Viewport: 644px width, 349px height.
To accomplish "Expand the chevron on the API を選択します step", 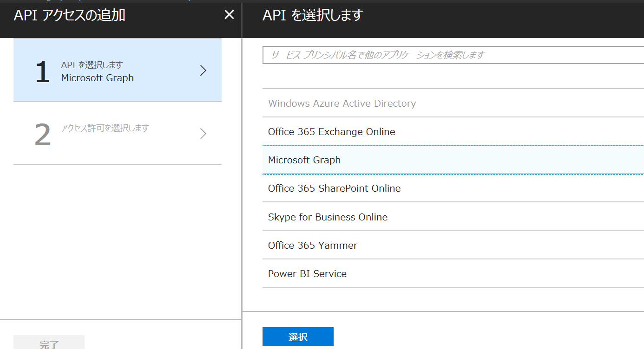I will [x=203, y=70].
